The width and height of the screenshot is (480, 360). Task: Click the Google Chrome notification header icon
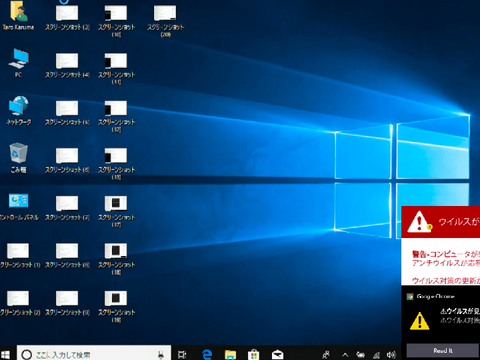click(410, 296)
